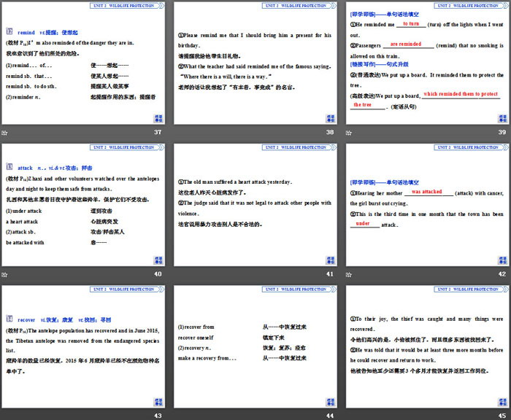Image resolution: width=511 pixels, height=420 pixels.
Task: Click the animation star icon below slide 40
Action: click(x=4, y=273)
